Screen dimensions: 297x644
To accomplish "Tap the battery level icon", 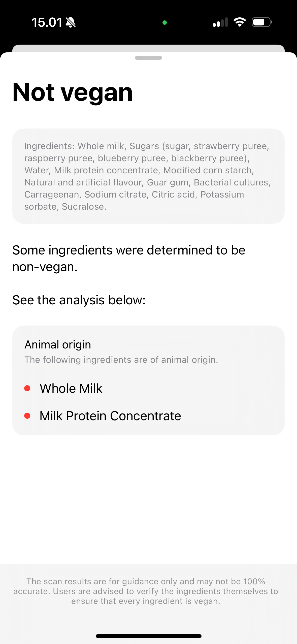I will pyautogui.click(x=262, y=22).
